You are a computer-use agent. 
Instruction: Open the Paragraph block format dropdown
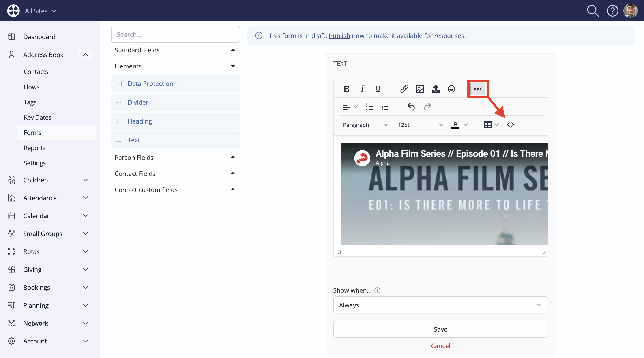365,125
